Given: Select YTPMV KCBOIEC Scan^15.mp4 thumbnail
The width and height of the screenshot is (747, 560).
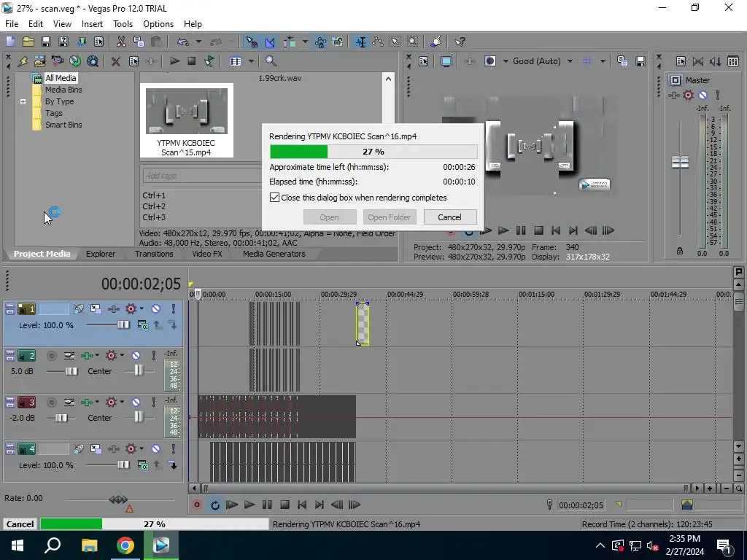Looking at the screenshot, I should [x=186, y=120].
